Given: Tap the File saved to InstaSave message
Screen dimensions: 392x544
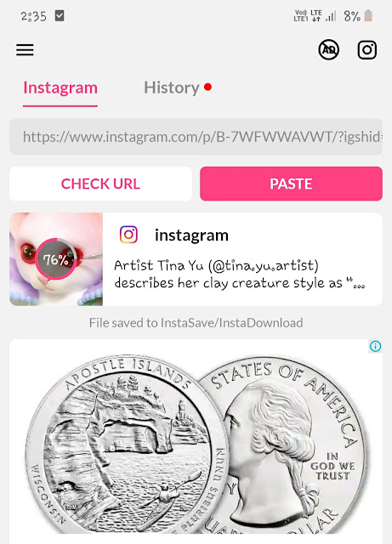Looking at the screenshot, I should [196, 323].
